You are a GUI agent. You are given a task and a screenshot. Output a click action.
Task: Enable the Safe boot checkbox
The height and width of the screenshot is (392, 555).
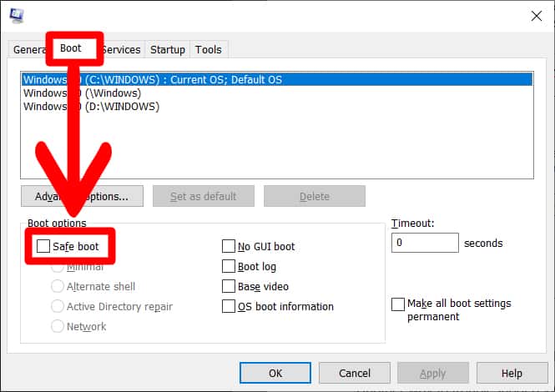pos(44,246)
